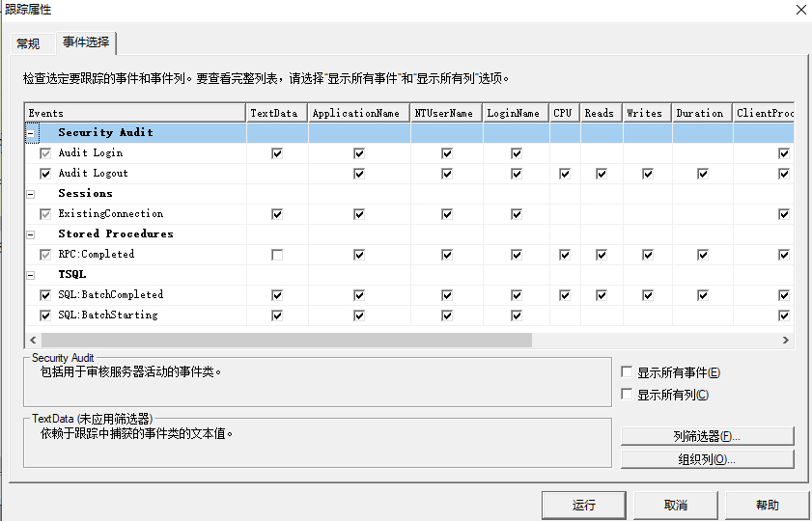Click the 取消 button
The height and width of the screenshot is (521, 812).
(675, 505)
